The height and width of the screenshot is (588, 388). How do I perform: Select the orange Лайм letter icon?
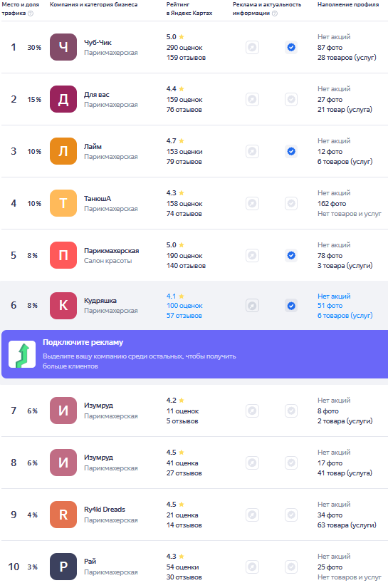pos(63,151)
